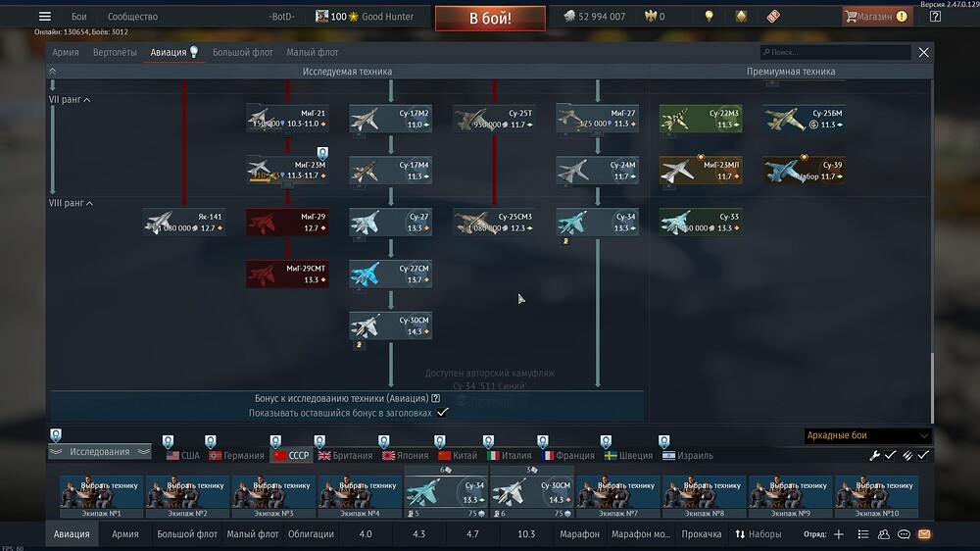Open the Наборы presets
Viewport: 980px width, 551px height.
pyautogui.click(x=759, y=534)
